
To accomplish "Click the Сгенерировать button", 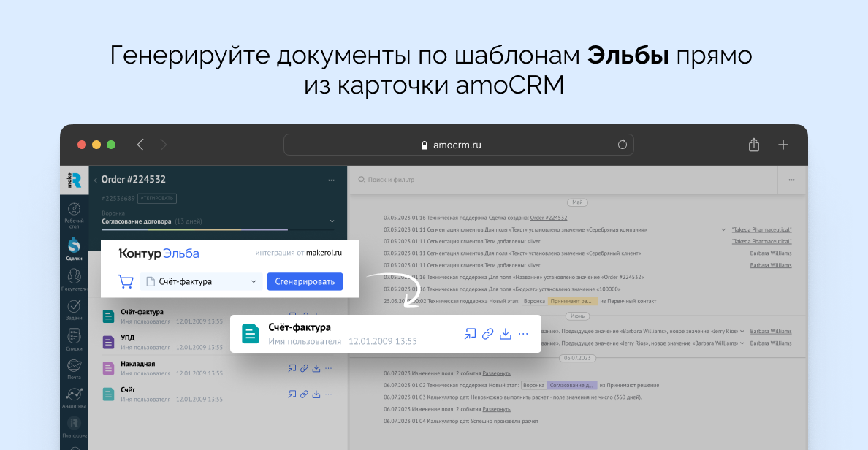I will click(305, 281).
